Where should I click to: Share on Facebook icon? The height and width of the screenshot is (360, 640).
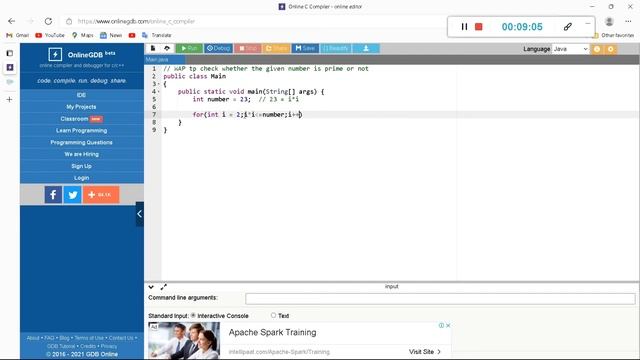click(x=53, y=195)
